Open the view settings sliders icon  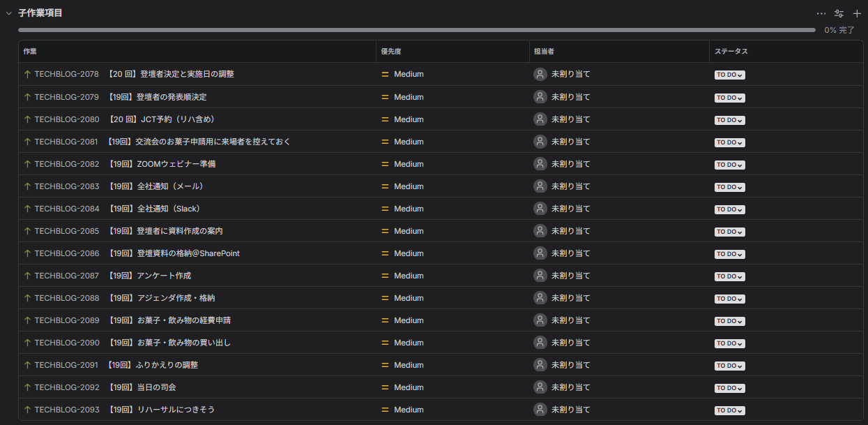(839, 13)
